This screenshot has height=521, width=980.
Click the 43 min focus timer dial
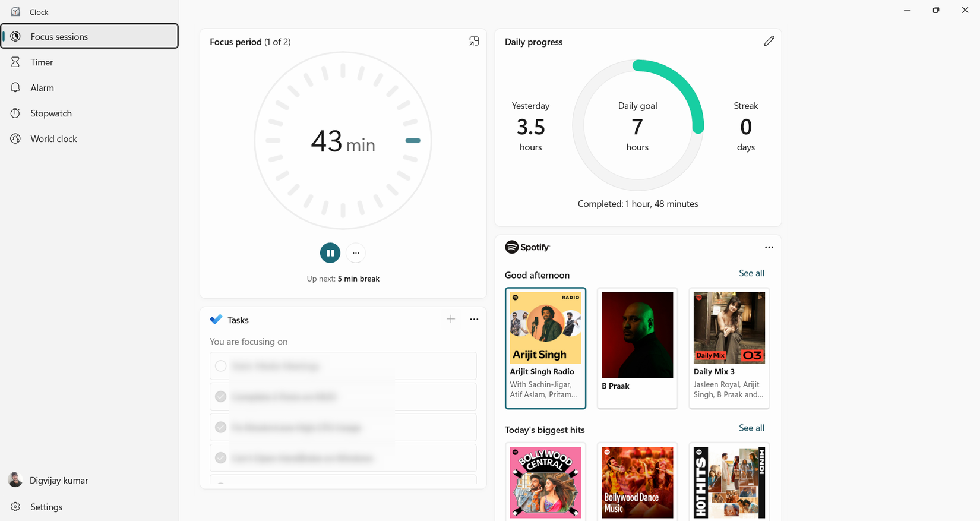point(343,141)
